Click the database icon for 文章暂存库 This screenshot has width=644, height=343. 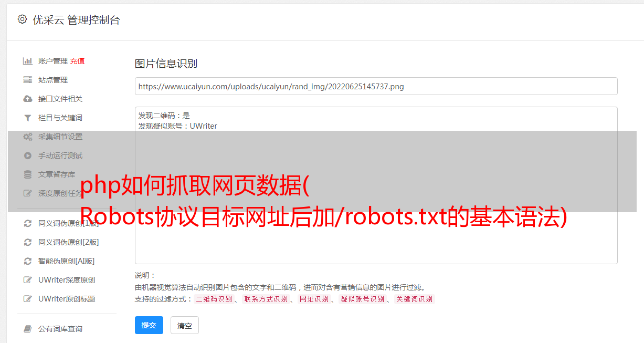click(28, 174)
